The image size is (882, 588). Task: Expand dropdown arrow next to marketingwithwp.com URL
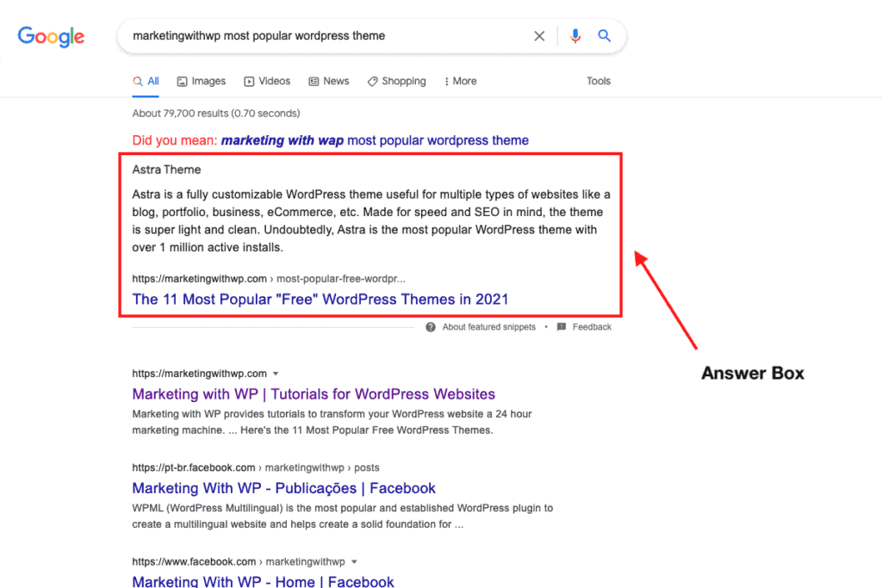point(276,374)
